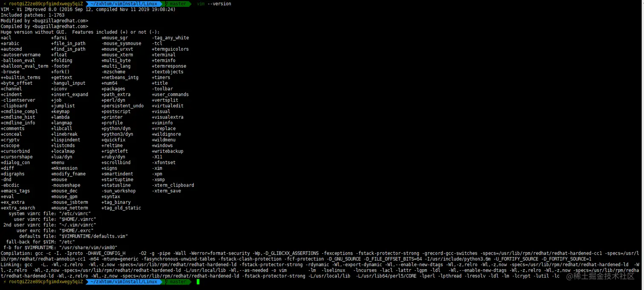
Task: Click the "-clipboard" feature entry
Action: (x=14, y=106)
